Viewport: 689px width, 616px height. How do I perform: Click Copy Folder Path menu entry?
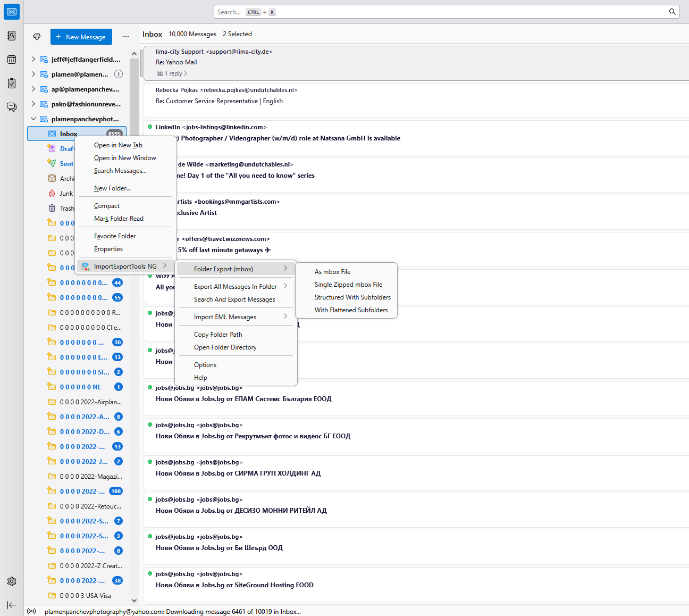[218, 335]
